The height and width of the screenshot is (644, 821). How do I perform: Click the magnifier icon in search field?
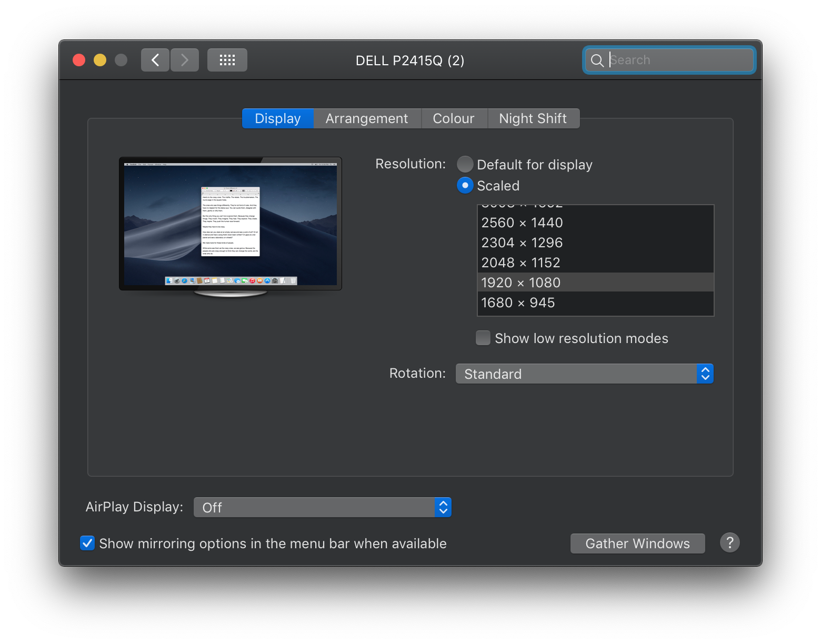pos(597,61)
